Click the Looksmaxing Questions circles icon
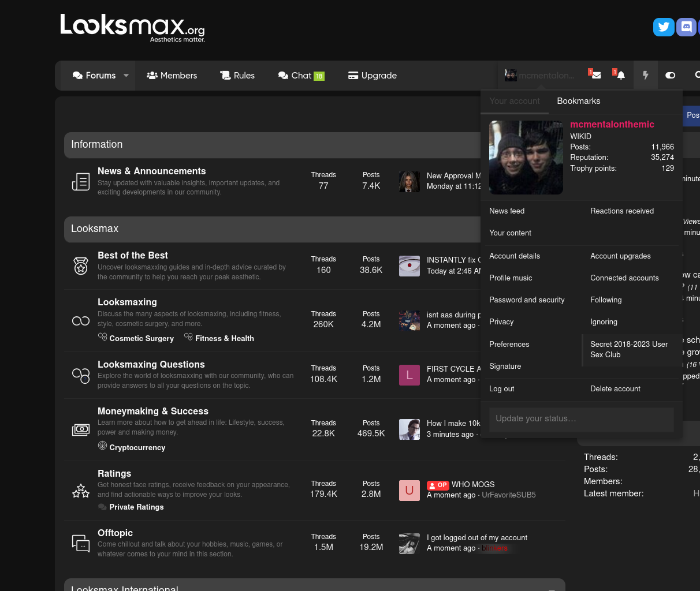This screenshot has width=700, height=591. [81, 376]
